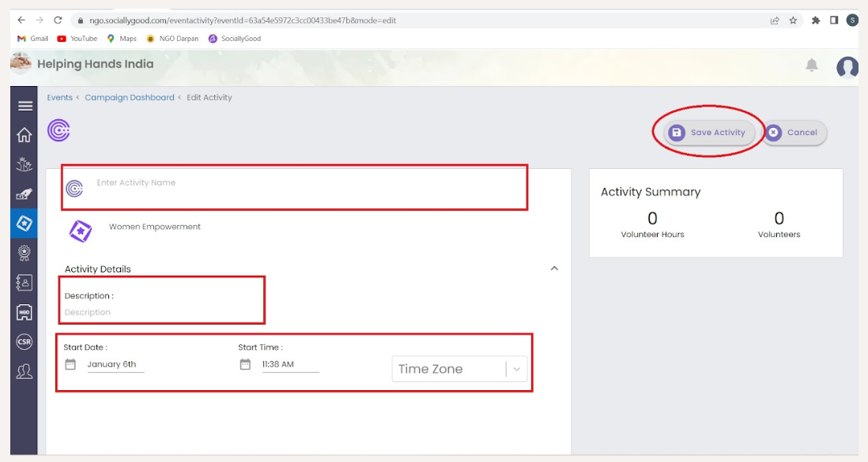Open the people/volunteers sidebar icon
The image size is (868, 462).
(25, 371)
